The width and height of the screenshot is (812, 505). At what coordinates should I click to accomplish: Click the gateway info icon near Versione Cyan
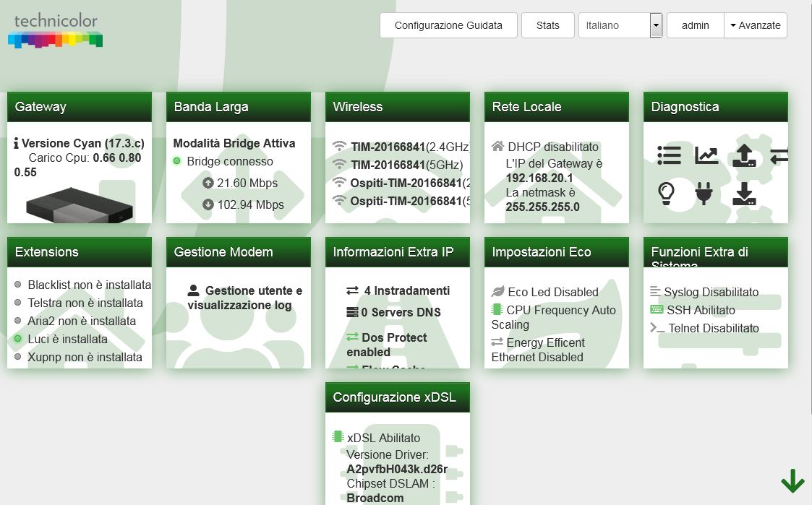coord(16,143)
